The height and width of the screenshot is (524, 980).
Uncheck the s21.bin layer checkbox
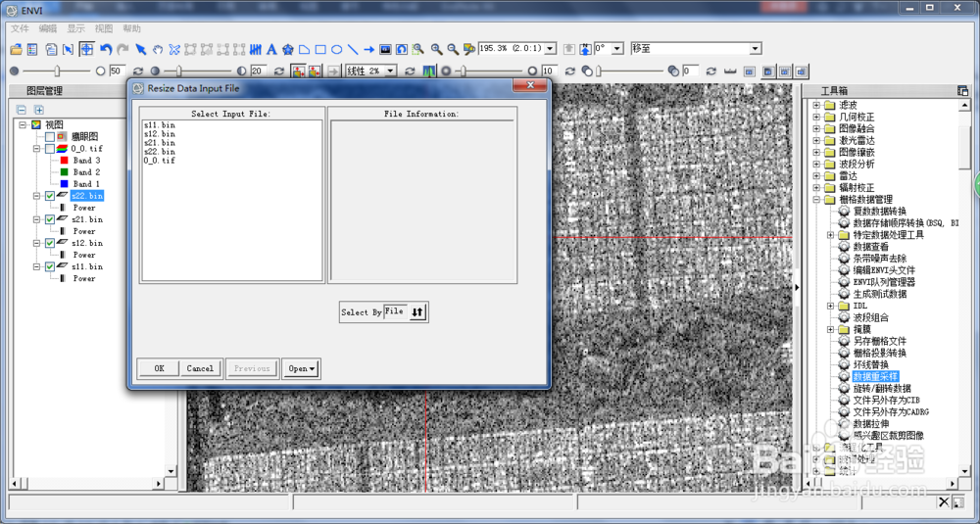tap(50, 219)
